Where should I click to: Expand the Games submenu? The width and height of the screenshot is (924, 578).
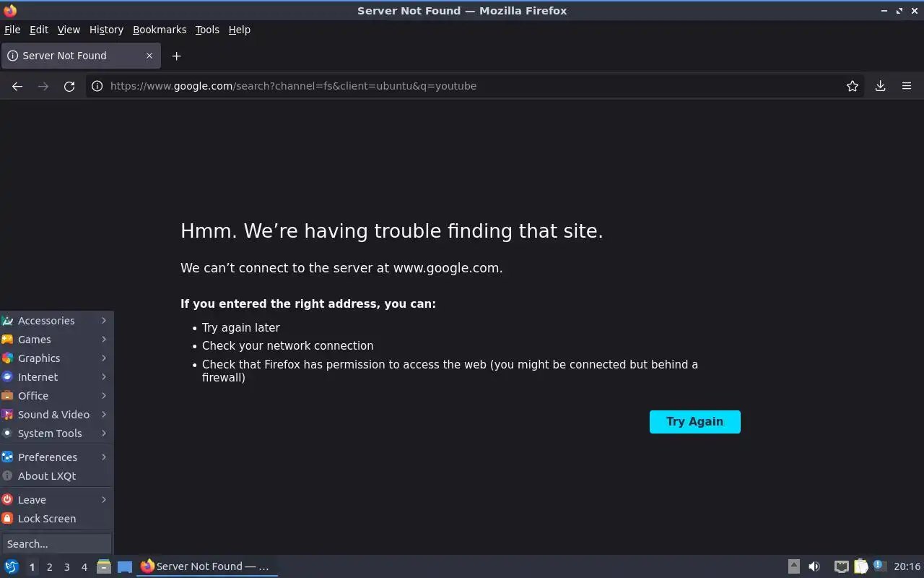point(56,340)
